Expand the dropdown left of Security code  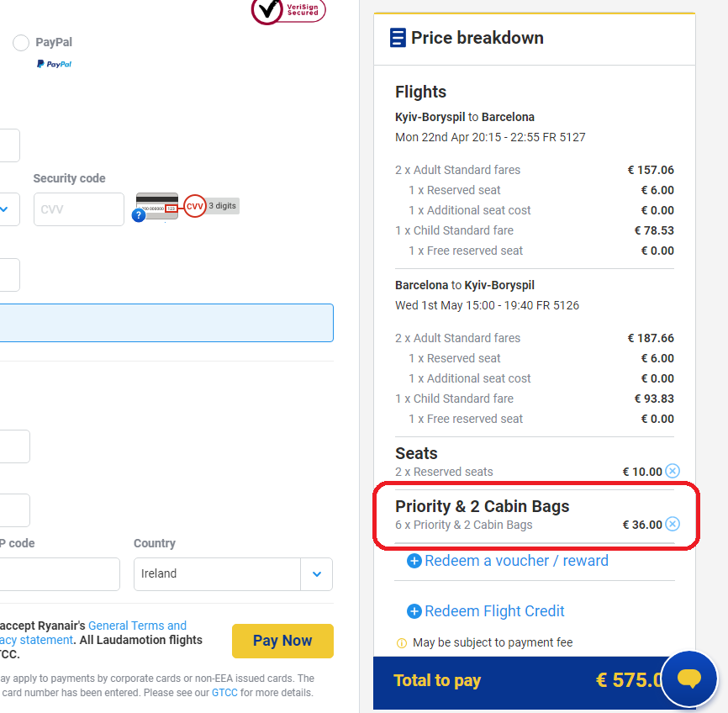[4, 209]
